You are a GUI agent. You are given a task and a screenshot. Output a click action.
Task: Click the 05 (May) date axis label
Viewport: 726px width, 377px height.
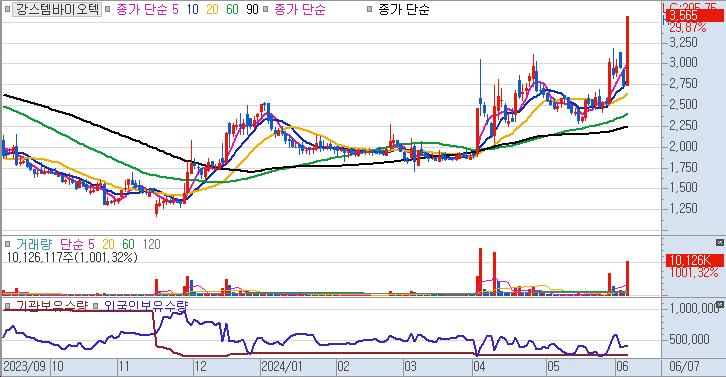554,367
